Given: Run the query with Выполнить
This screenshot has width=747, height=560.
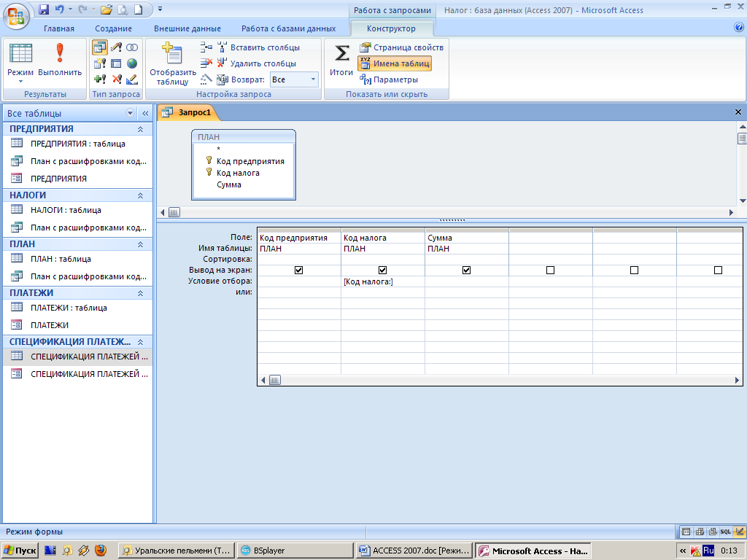Looking at the screenshot, I should (x=60, y=60).
